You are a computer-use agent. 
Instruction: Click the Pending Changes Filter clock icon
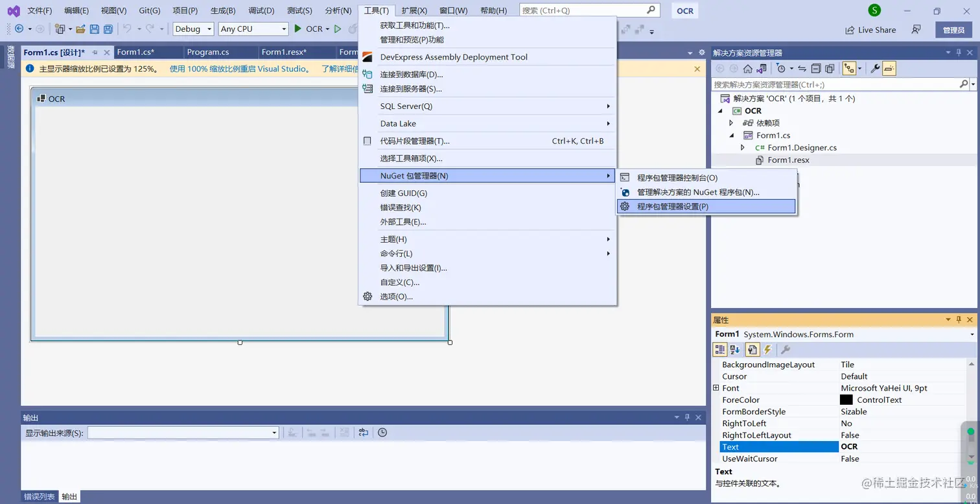pos(781,69)
